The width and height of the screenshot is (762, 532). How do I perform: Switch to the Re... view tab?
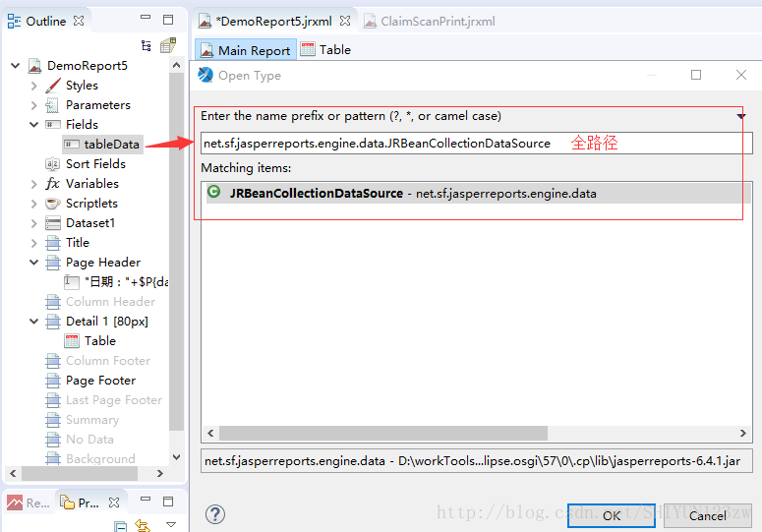tap(29, 502)
